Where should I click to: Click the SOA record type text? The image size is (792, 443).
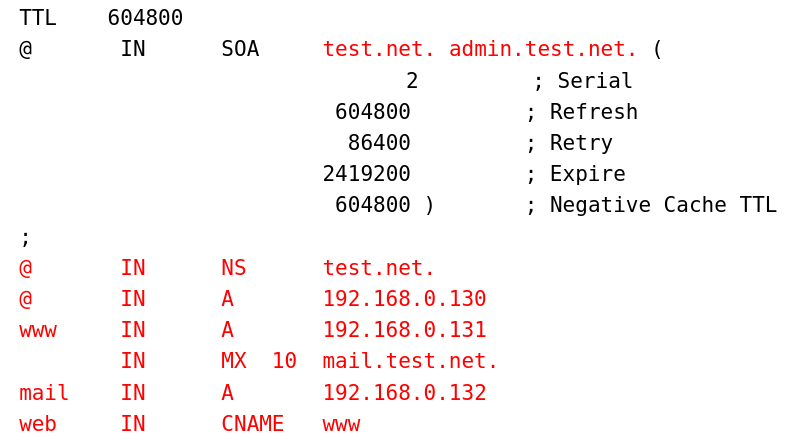[x=240, y=49]
